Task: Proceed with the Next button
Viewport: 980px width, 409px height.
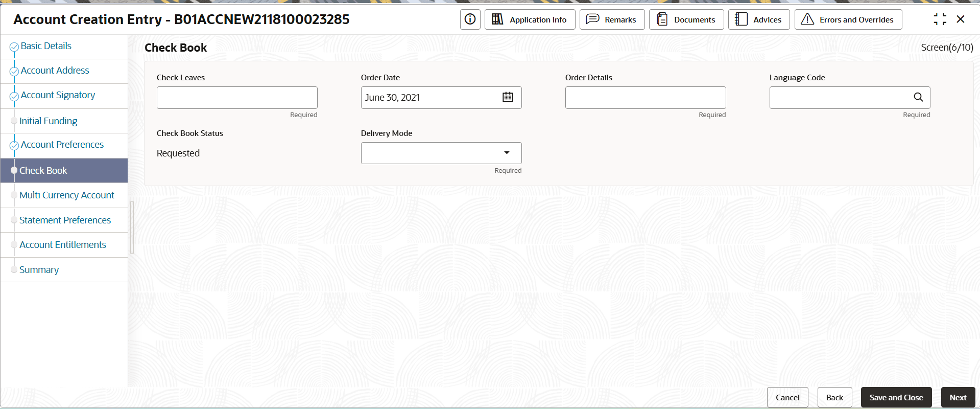Action: [958, 397]
